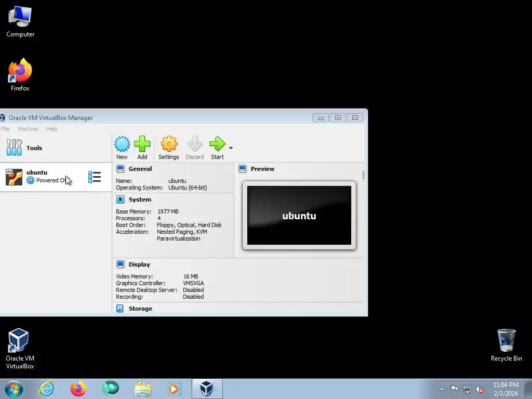Image resolution: width=532 pixels, height=399 pixels.
Task: Open the Help menu
Action: click(51, 129)
